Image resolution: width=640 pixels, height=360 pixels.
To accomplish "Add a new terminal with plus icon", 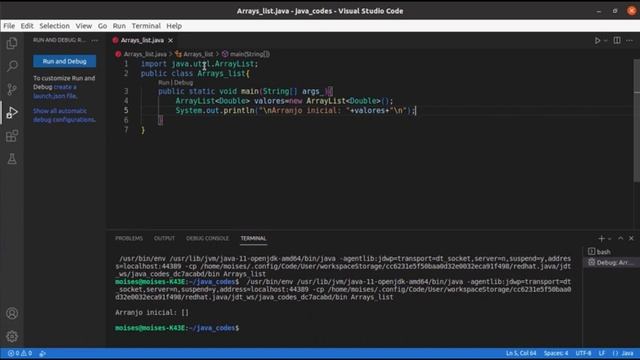I will coord(601,238).
